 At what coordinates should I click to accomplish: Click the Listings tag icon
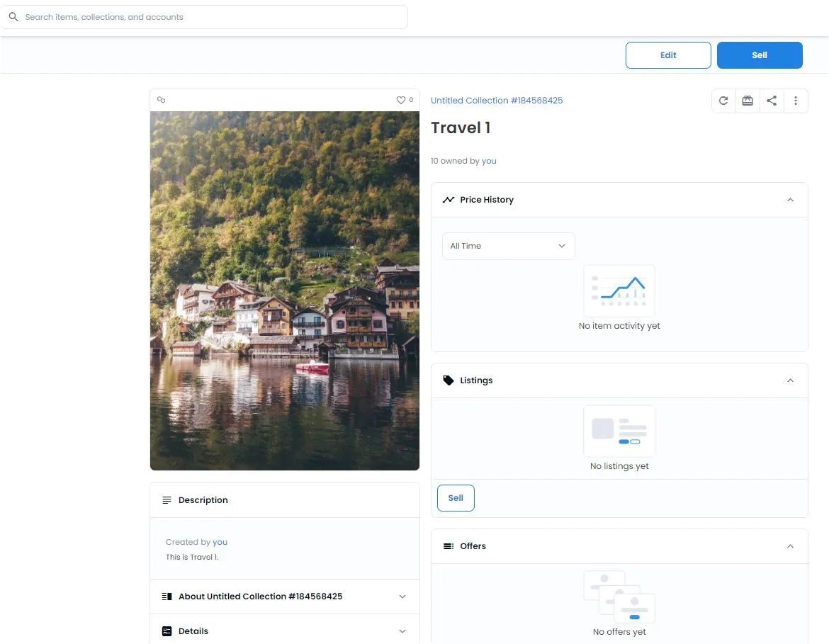coord(448,380)
